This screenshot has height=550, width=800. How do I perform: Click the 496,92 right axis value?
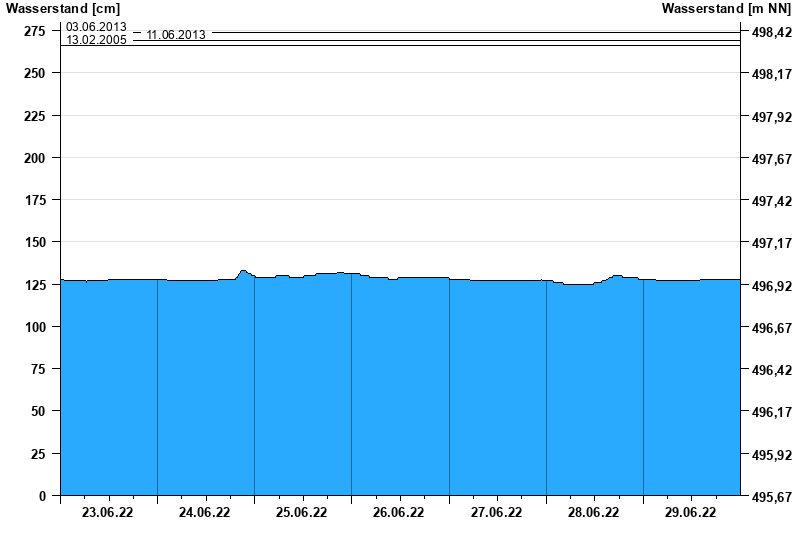coord(771,286)
